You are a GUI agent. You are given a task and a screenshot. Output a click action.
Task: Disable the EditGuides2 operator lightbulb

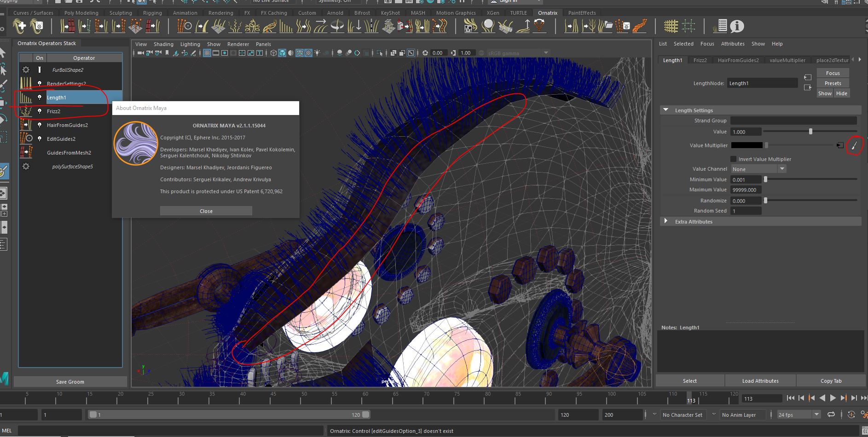[40, 139]
